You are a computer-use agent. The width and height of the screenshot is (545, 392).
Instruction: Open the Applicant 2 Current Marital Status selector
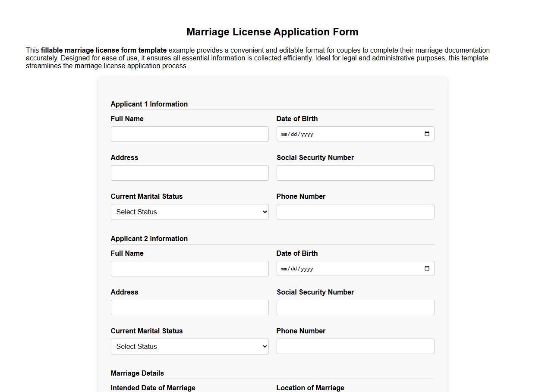pos(190,346)
